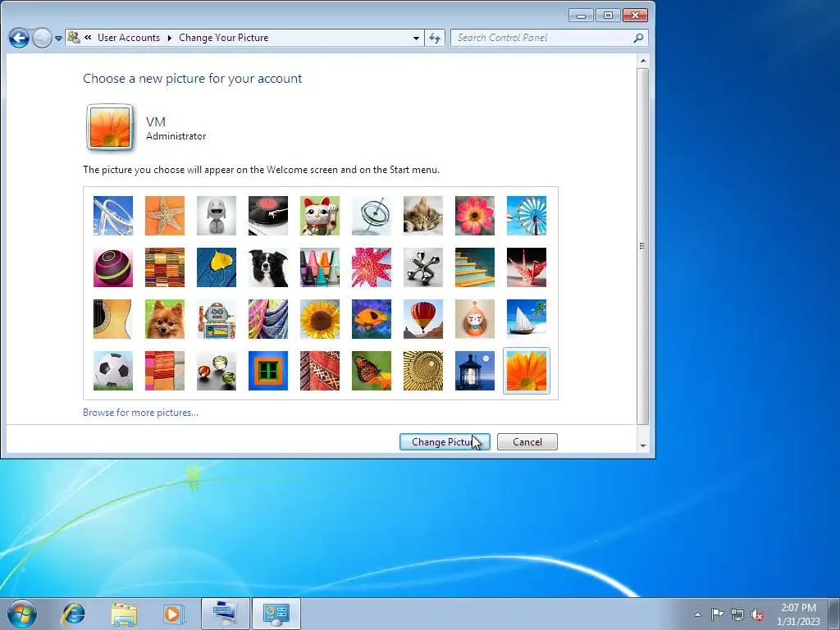Pick the green window on blue picture
The height and width of the screenshot is (630, 840).
click(x=268, y=371)
